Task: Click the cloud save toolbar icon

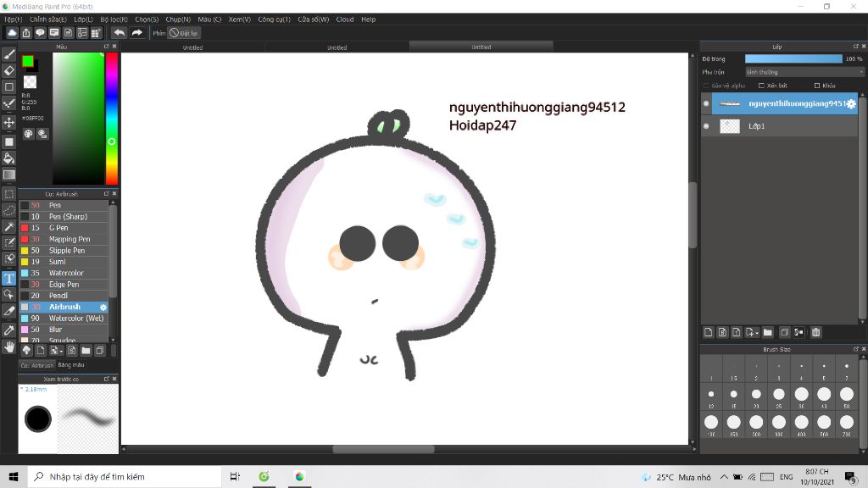Action: [12, 33]
